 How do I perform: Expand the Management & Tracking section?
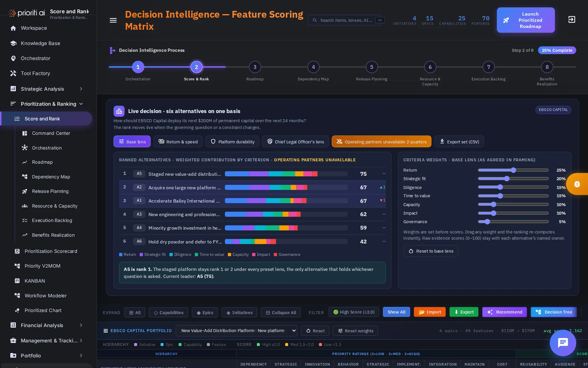(x=81, y=341)
